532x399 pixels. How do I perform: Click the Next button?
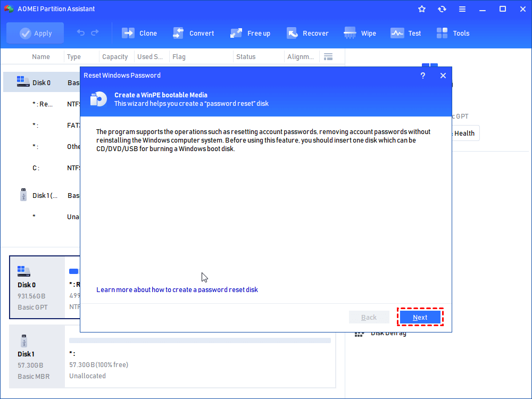420,317
